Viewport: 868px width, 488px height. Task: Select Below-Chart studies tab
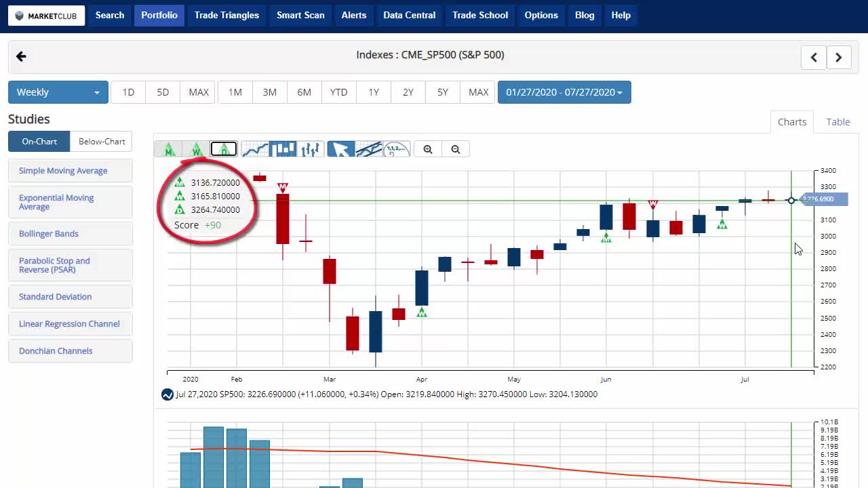coord(102,142)
